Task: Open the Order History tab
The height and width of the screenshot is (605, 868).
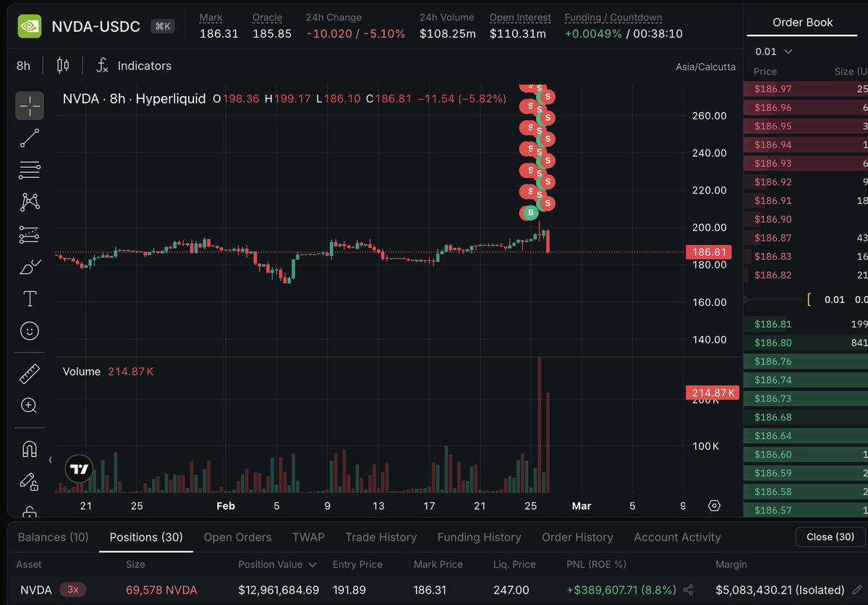Action: [x=577, y=537]
